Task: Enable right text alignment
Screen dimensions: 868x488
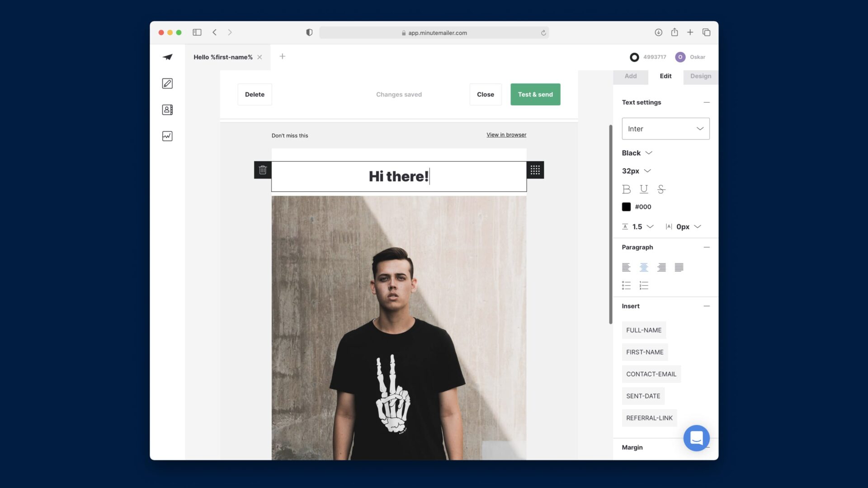Action: click(x=661, y=267)
